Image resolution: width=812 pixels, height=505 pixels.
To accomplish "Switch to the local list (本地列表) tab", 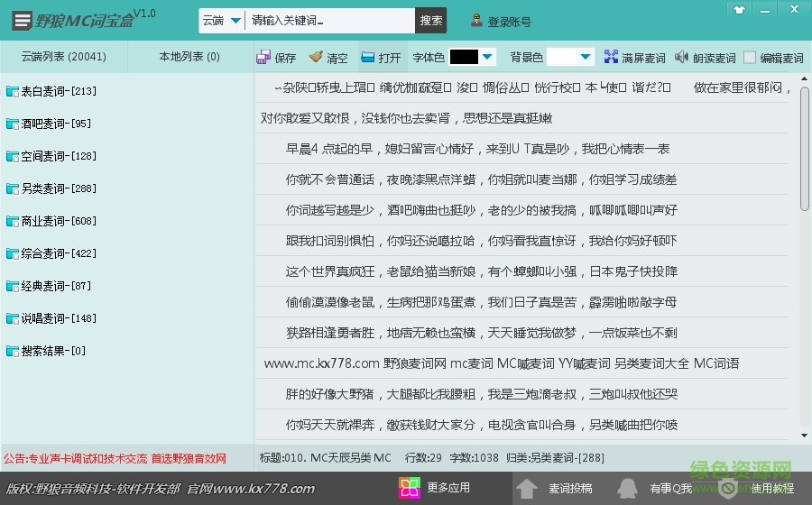I will coord(189,57).
